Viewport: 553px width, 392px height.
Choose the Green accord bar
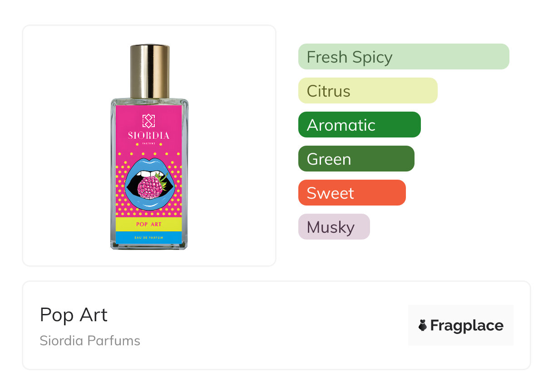(x=356, y=159)
